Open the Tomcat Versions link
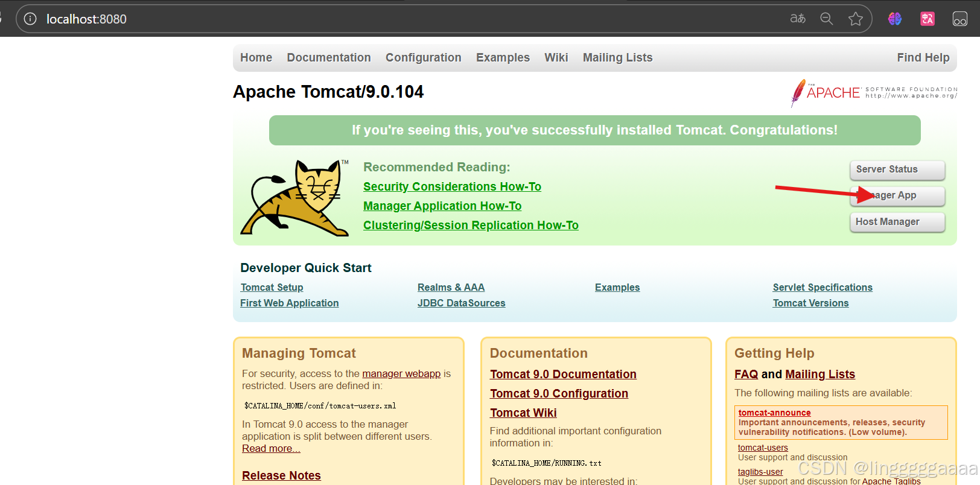Image resolution: width=980 pixels, height=485 pixels. click(x=810, y=303)
